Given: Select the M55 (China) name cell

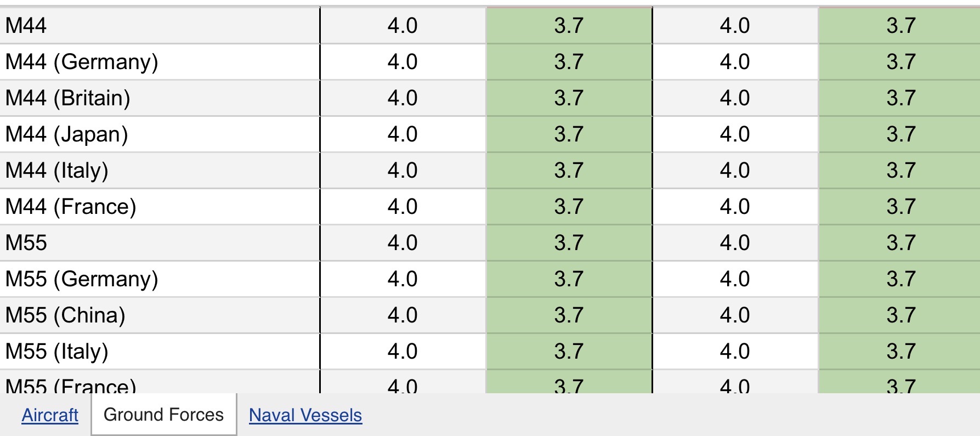Looking at the screenshot, I should pyautogui.click(x=160, y=315).
